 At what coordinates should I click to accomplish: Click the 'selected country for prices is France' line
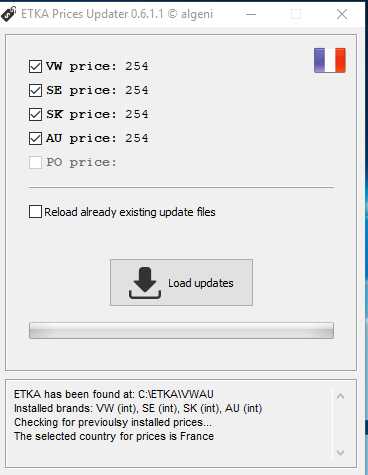[x=114, y=436]
